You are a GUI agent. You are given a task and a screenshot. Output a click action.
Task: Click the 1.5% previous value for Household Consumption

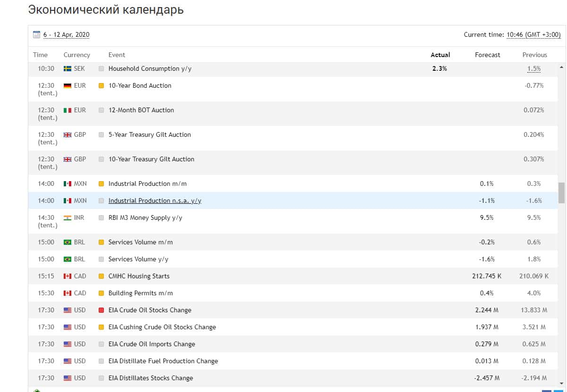point(534,69)
